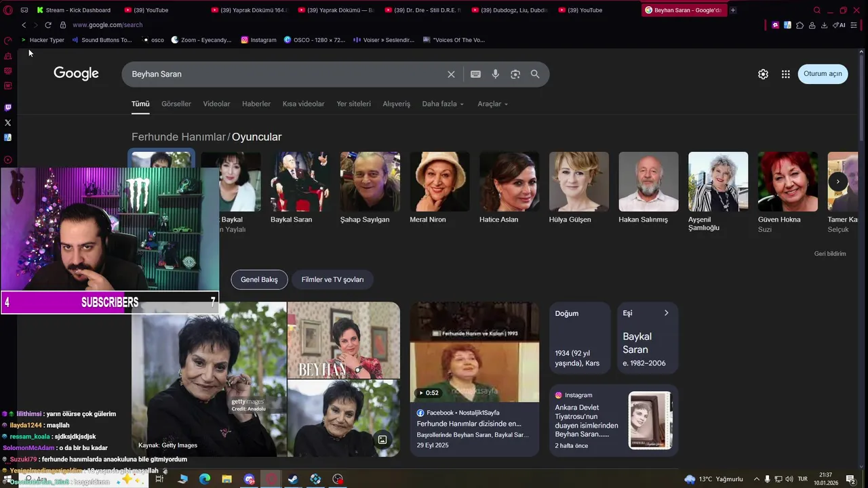Switch to the Yer siteleri tab
Viewport: 868px width, 488px height.
353,104
